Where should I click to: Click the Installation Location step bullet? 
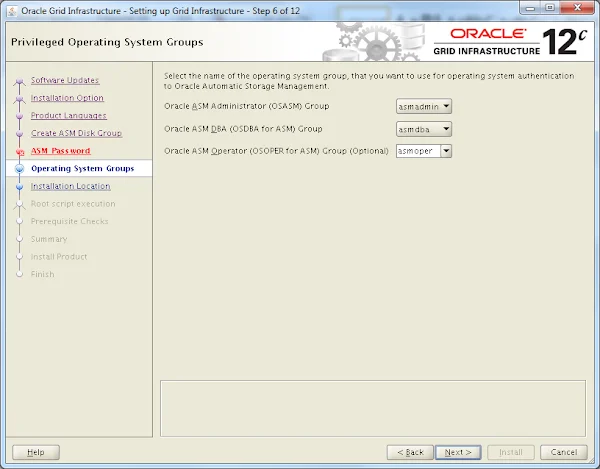20,187
